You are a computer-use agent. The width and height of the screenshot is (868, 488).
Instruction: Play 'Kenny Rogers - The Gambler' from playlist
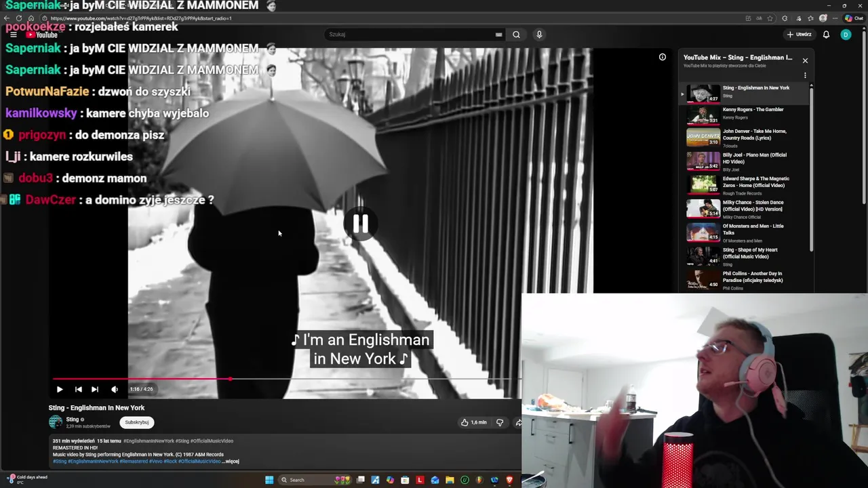pyautogui.click(x=745, y=115)
